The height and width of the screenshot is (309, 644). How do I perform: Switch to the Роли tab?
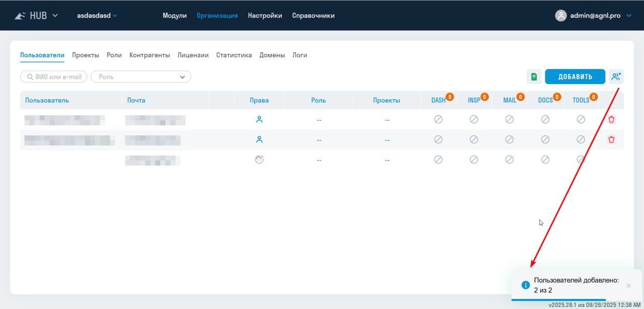pos(114,55)
